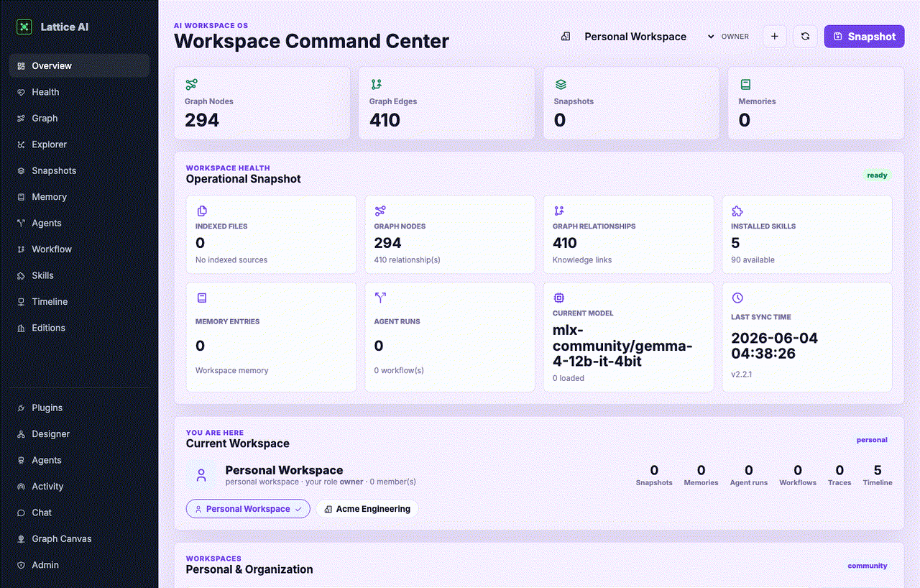
Task: Click the Last Sync Time clock icon
Action: 737,298
